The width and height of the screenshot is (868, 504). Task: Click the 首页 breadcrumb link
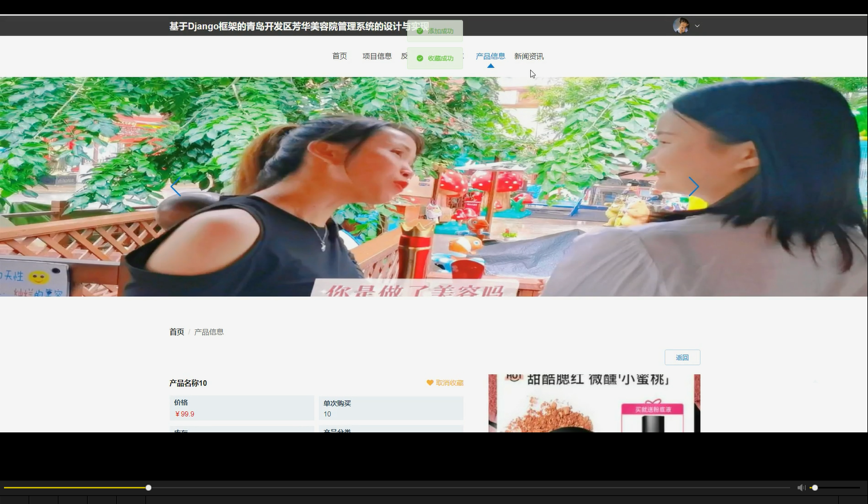click(176, 332)
